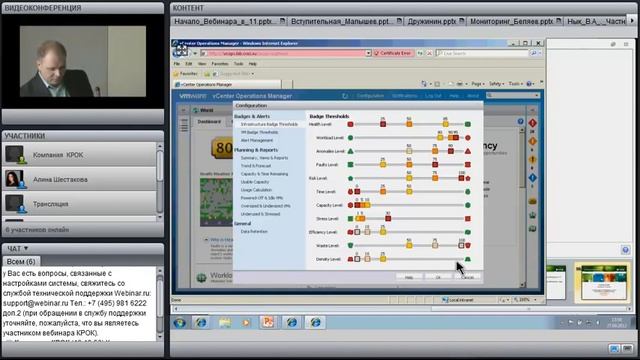Viewport: 640px width, 360px height.
Task: Click the red Capacity Level circle icon
Action: click(350, 205)
